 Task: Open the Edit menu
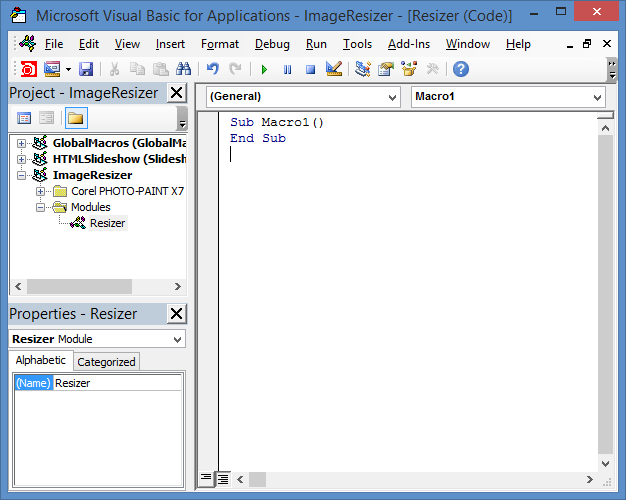coord(89,44)
